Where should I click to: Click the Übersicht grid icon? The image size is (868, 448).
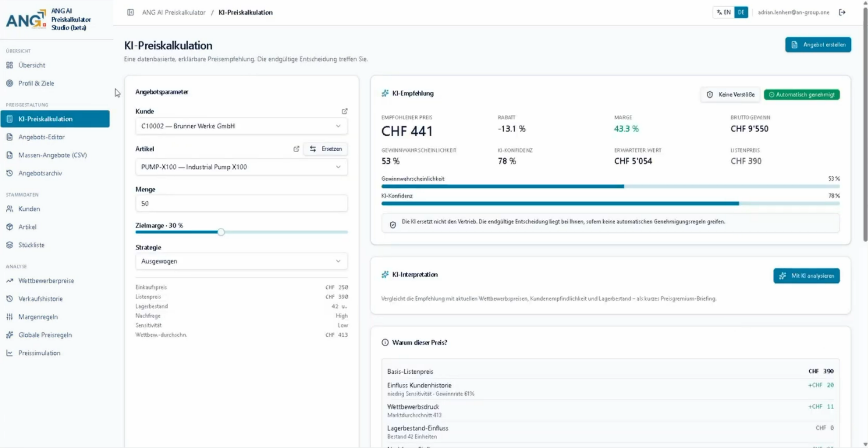click(9, 65)
